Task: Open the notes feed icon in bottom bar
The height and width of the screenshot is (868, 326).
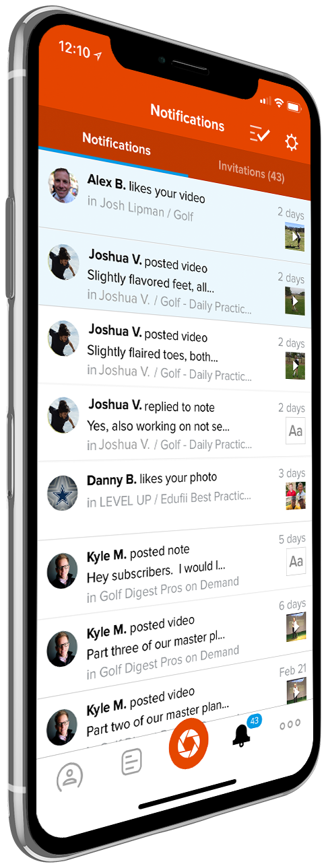Action: point(131,762)
